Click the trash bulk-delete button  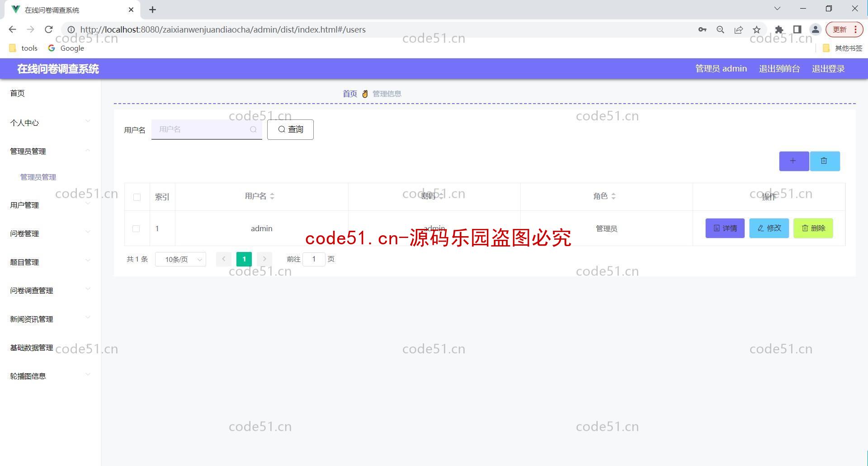pyautogui.click(x=825, y=161)
